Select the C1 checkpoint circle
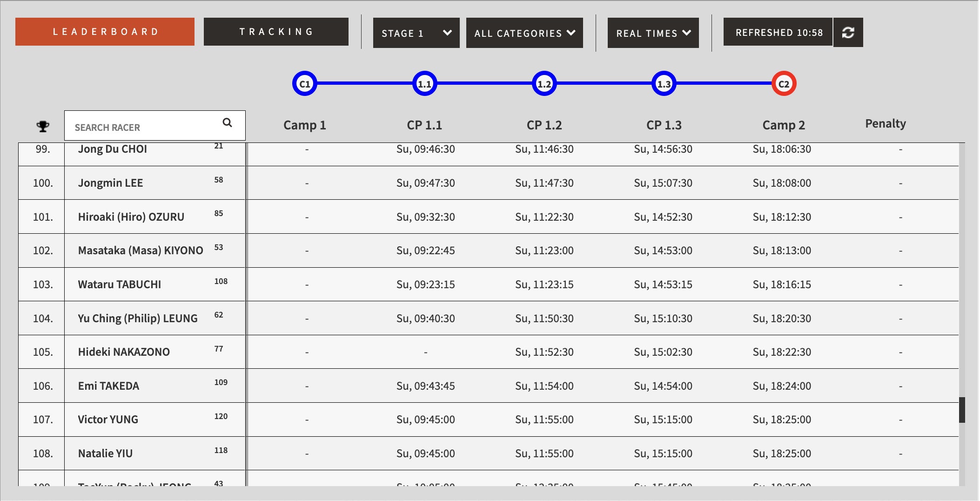 coord(304,84)
